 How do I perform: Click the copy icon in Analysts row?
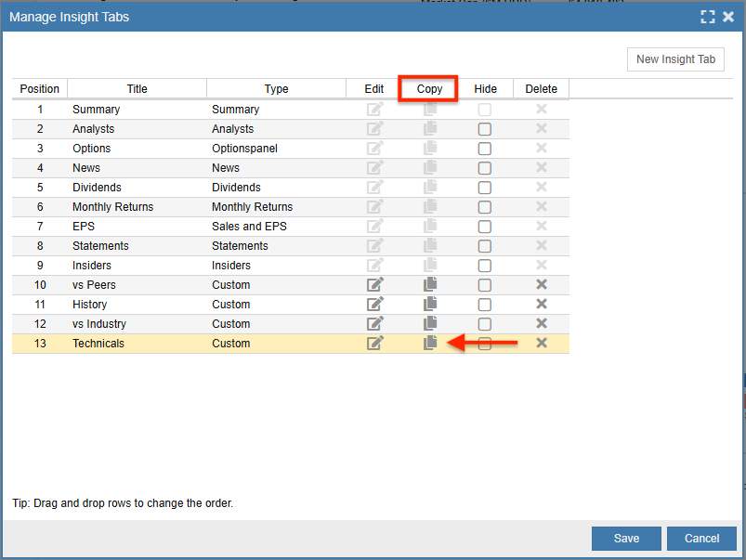click(430, 128)
